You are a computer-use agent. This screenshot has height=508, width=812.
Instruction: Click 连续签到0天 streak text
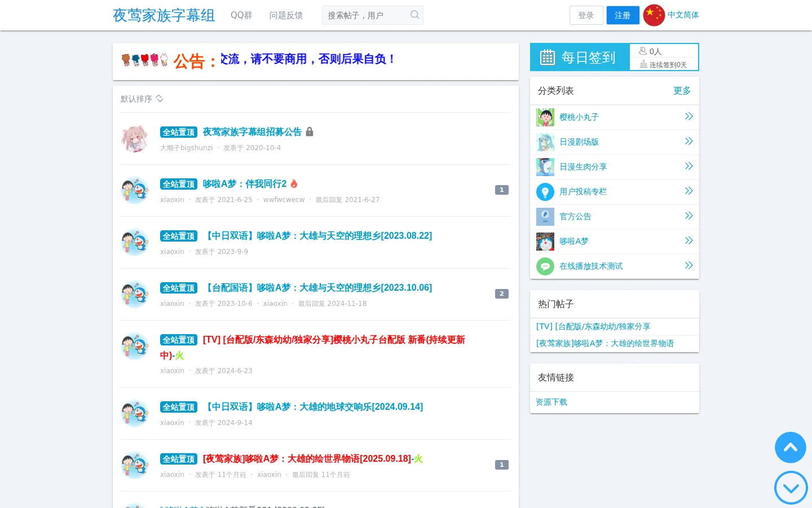click(x=668, y=65)
